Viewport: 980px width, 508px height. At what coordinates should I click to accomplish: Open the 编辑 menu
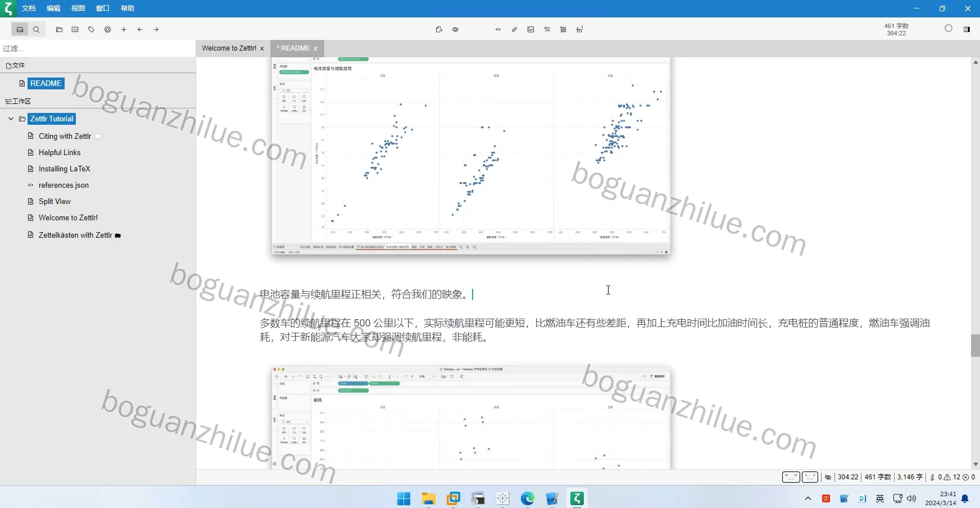pyautogui.click(x=53, y=8)
